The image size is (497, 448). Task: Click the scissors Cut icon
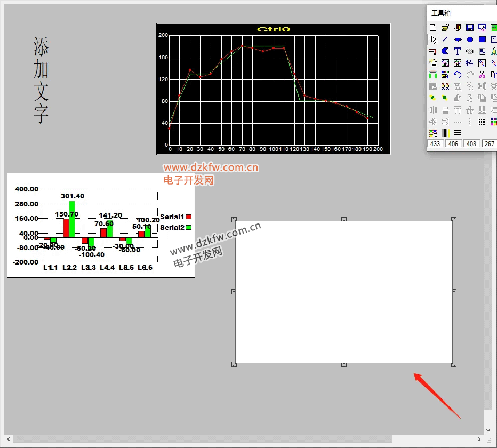tap(482, 75)
